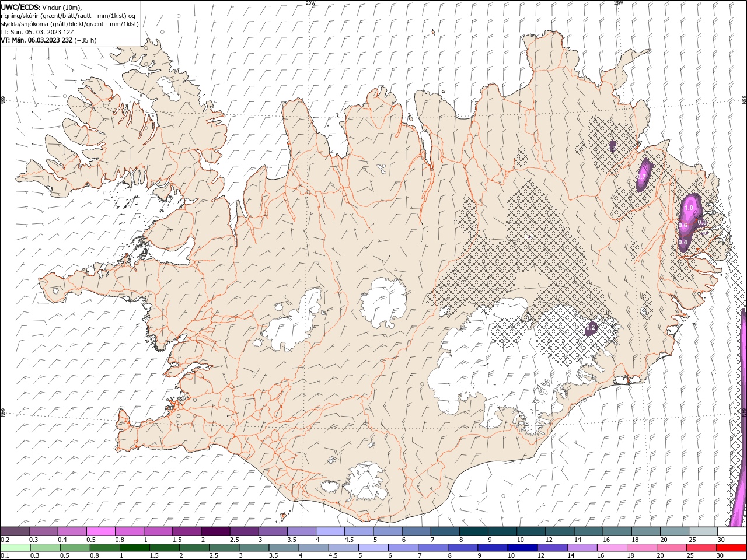Viewport: 747px width, 560px height.
Task: Click the light lavender 4 swatch in top legend row
Action: (330, 531)
